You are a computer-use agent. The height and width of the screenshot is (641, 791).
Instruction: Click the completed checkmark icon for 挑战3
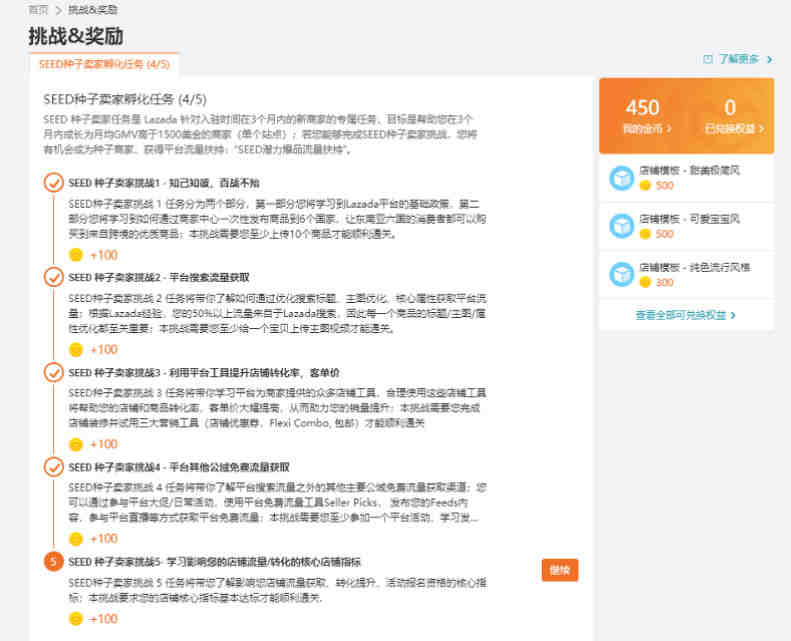coord(53,372)
